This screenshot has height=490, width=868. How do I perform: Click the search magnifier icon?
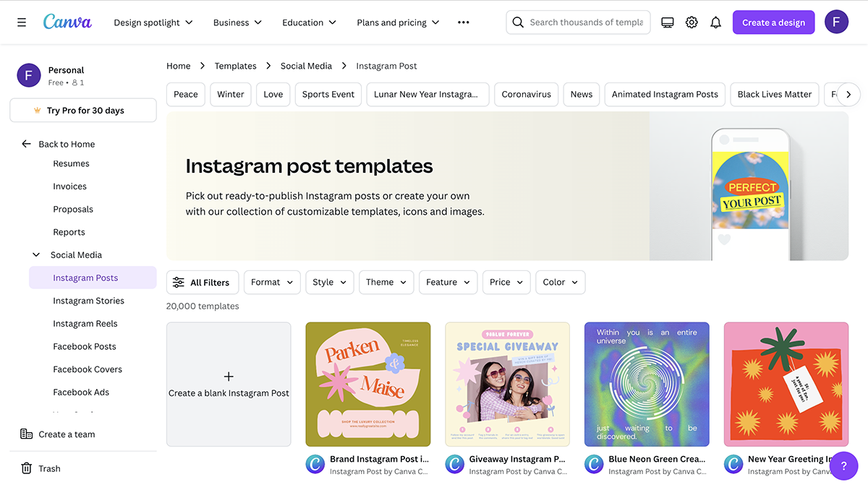coord(518,22)
